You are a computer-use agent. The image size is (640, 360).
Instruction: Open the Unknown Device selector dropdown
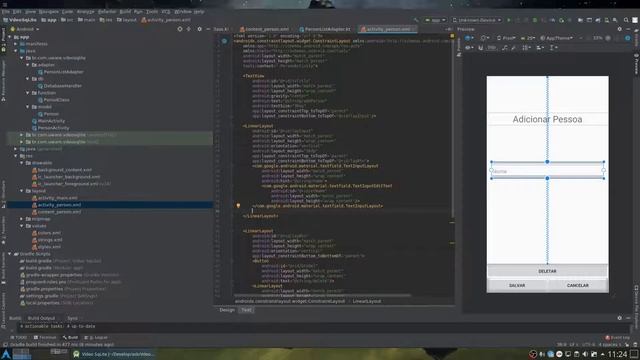[476, 20]
